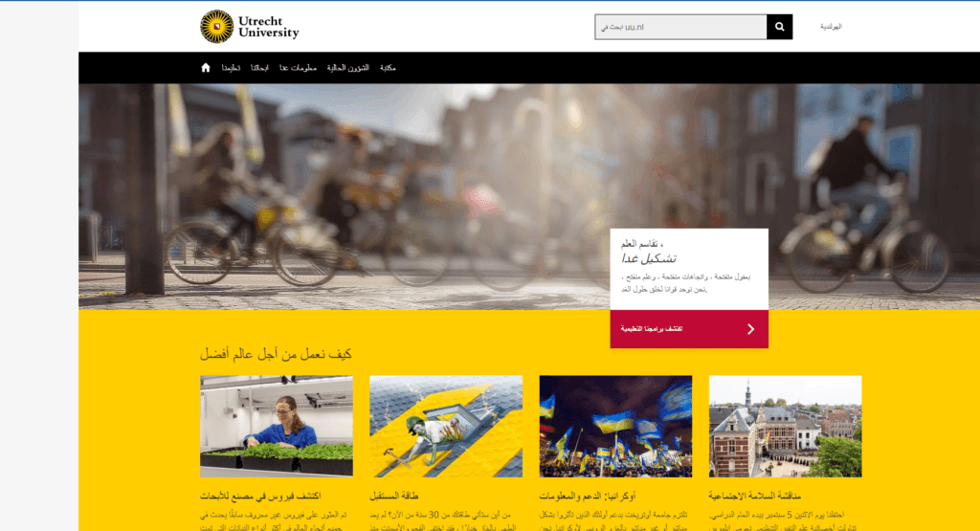
Task: Switch language via the الهولندية (Dutch) link
Action: (831, 27)
